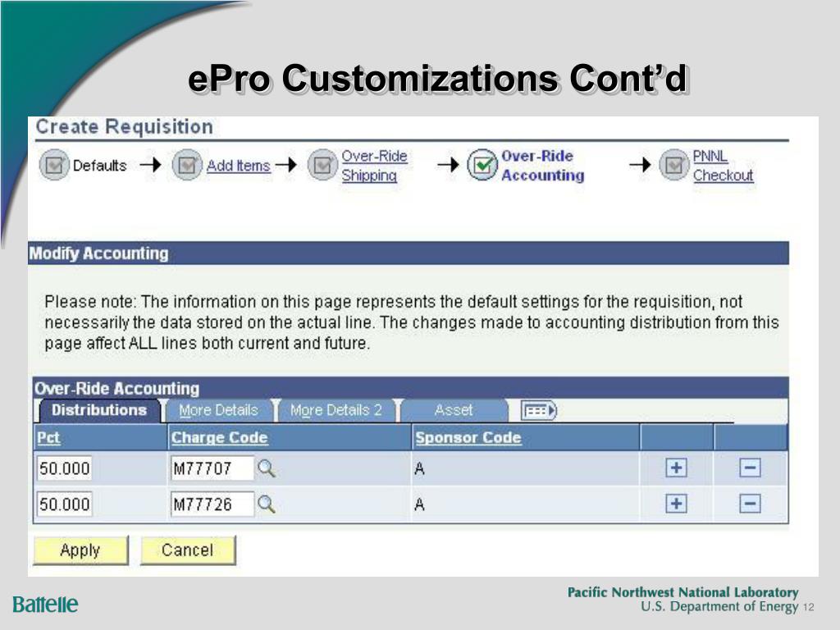Viewport: 840px width, 630px height.
Task: Click the Over-Ride Shipping step icon
Action: coord(322,165)
